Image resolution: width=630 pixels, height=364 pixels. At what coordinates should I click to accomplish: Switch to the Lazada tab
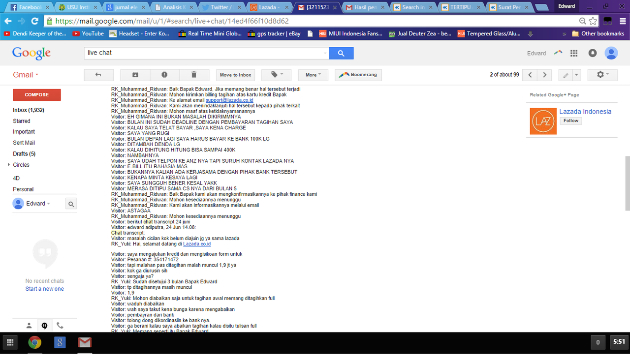[x=269, y=7]
